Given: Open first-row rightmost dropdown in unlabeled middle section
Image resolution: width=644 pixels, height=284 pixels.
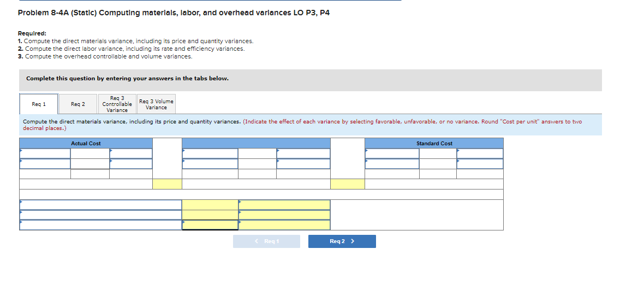Looking at the screenshot, I should 303,153.
